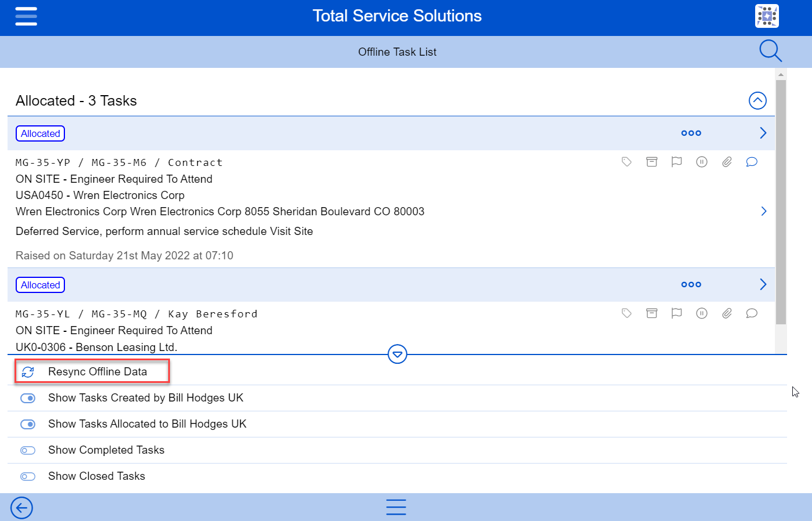Click 'MG-35-YL / MG-35-MQ / Kay Beresford' text

pos(136,314)
